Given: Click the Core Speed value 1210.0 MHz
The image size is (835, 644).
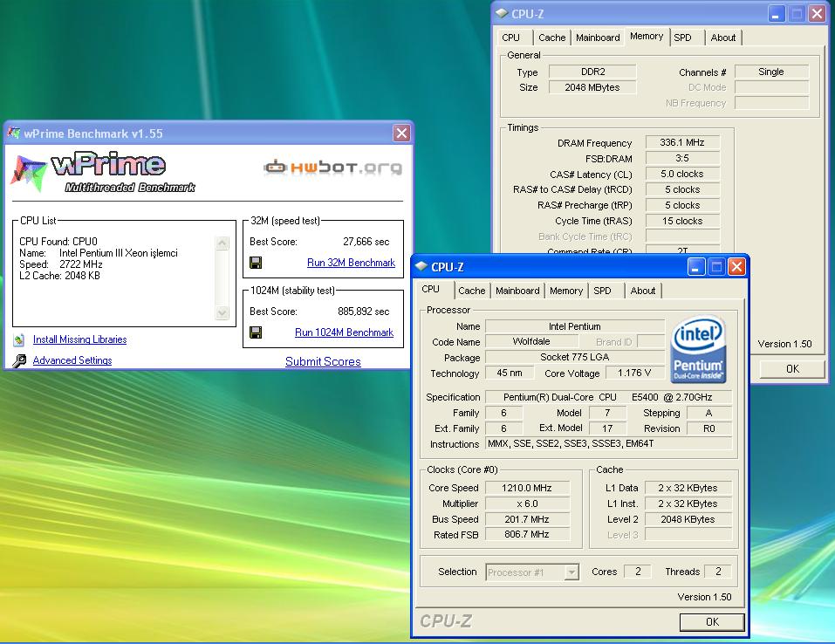Looking at the screenshot, I should pyautogui.click(x=527, y=488).
